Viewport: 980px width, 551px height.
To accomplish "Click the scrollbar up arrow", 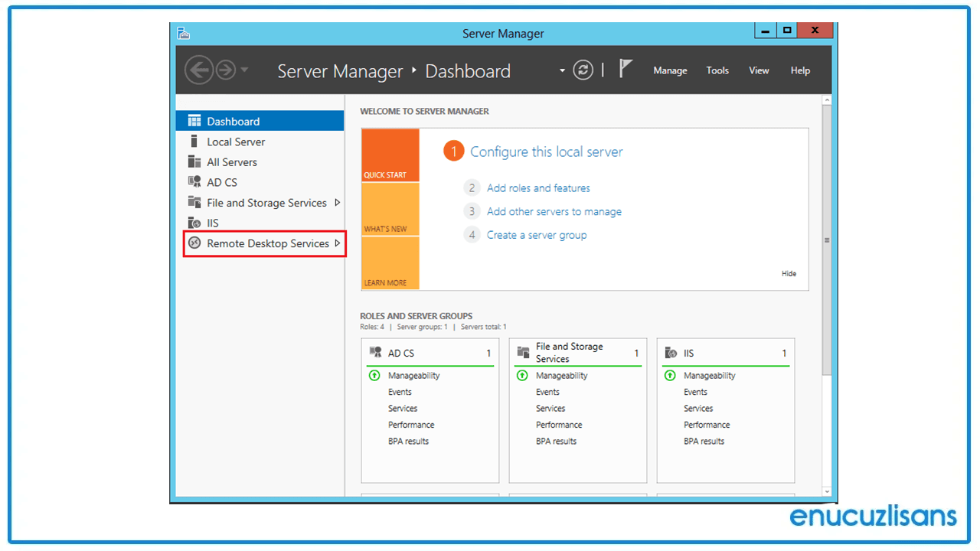I will (826, 100).
